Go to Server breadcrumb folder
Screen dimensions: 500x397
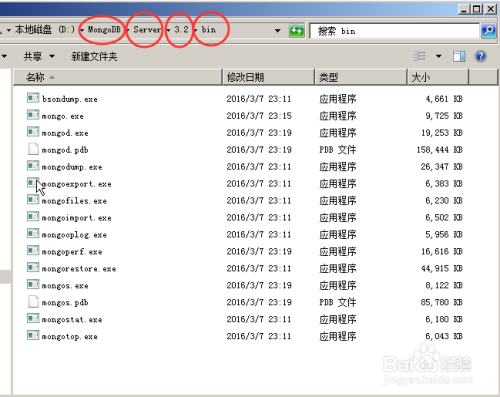click(147, 30)
